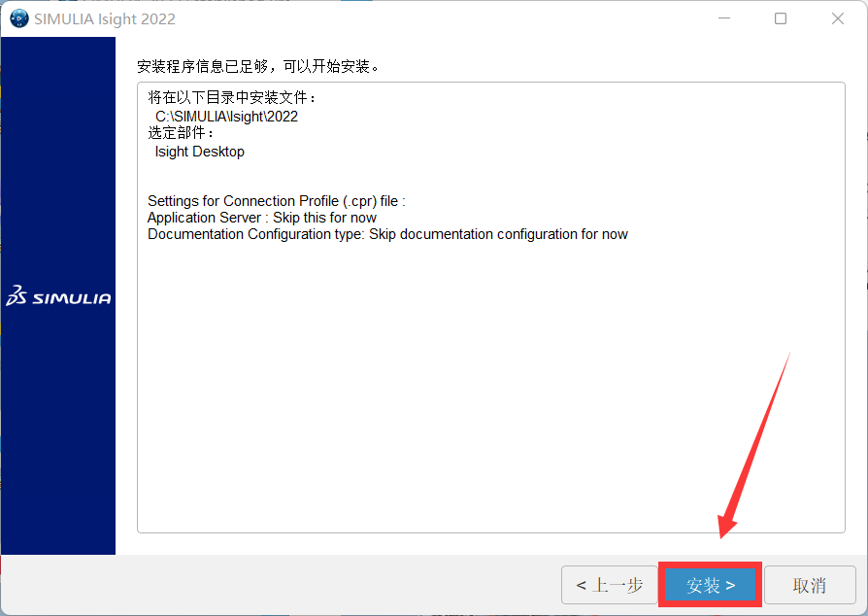
Task: Select the 'Isight Desktop' component text
Action: point(199,152)
